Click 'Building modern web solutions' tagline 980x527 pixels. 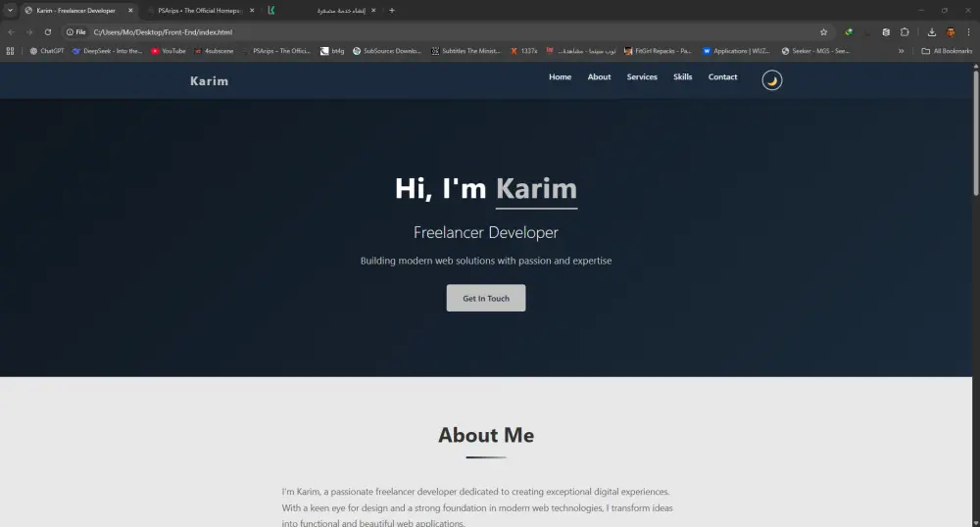coord(486,261)
